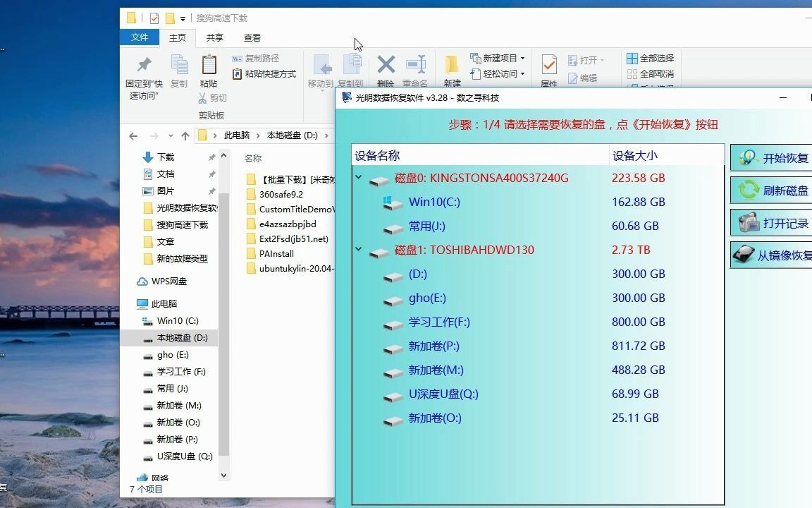Open the 文件 menu in Explorer

point(140,37)
